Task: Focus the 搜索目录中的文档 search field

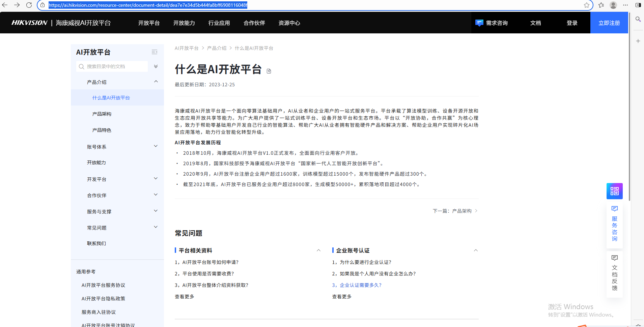Action: coord(112,66)
